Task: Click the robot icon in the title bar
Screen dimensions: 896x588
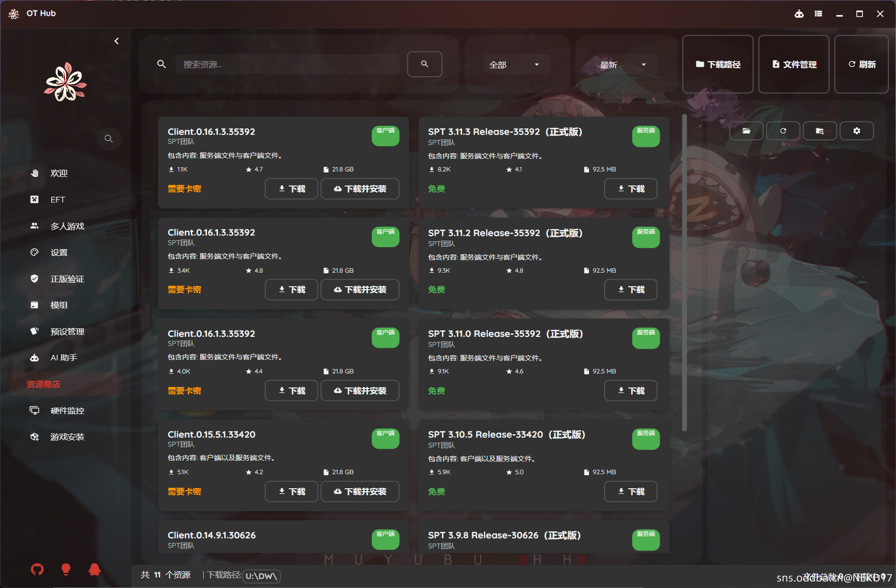Action: [x=799, y=14]
